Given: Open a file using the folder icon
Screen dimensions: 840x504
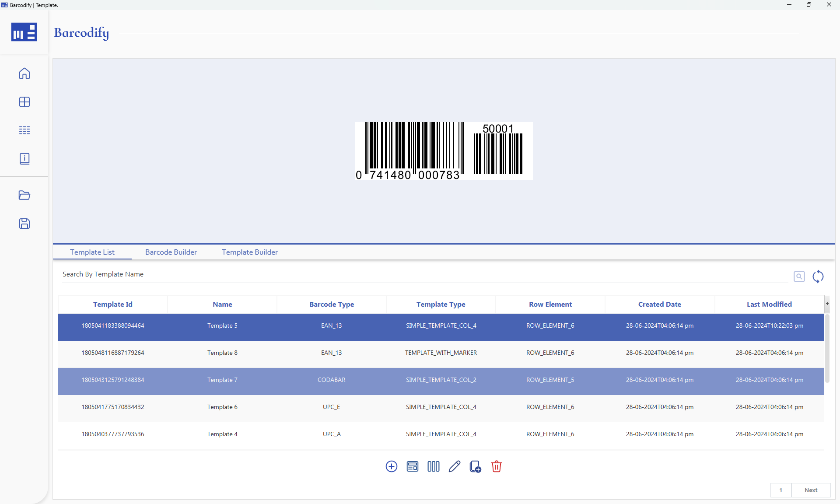Looking at the screenshot, I should (x=24, y=195).
